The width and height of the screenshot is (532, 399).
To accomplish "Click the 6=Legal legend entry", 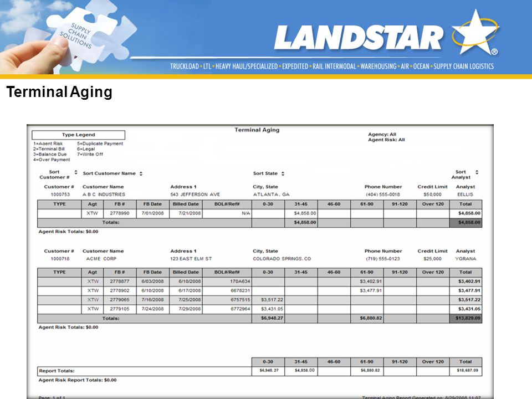I will point(86,149).
